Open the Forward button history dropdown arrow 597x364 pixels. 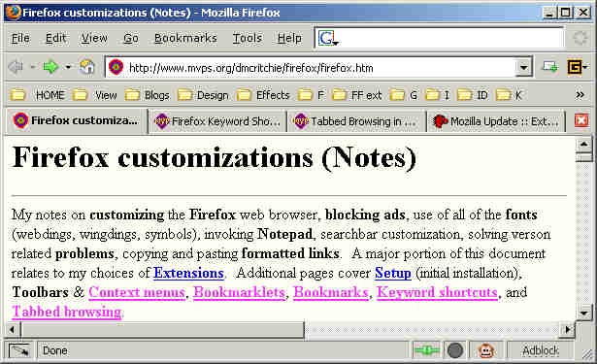tap(68, 67)
